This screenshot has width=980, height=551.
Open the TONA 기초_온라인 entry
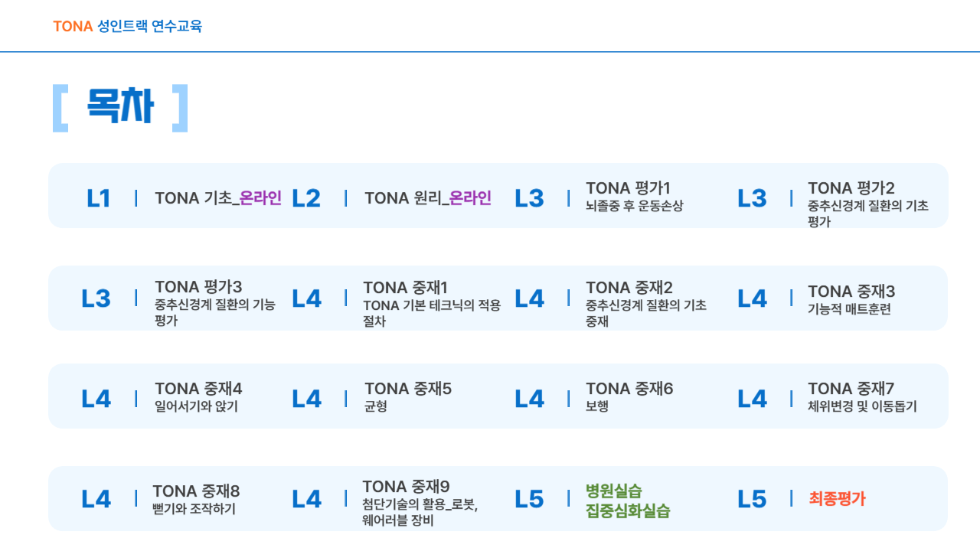(x=218, y=198)
